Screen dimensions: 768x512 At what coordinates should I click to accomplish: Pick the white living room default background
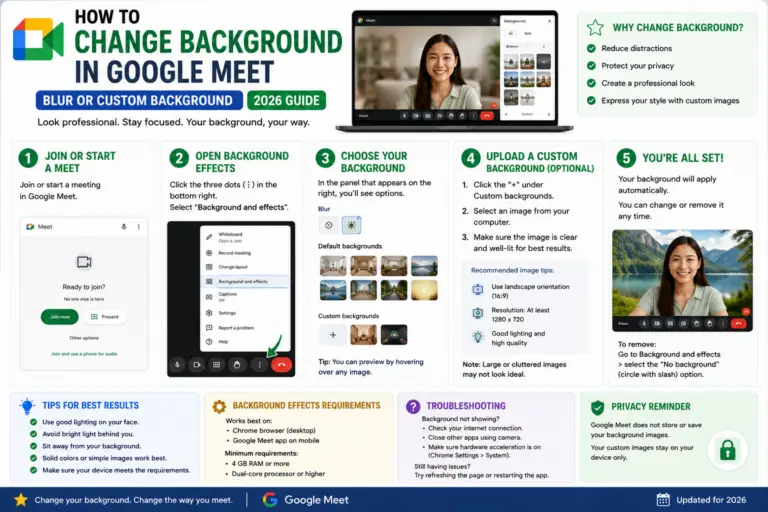click(333, 266)
